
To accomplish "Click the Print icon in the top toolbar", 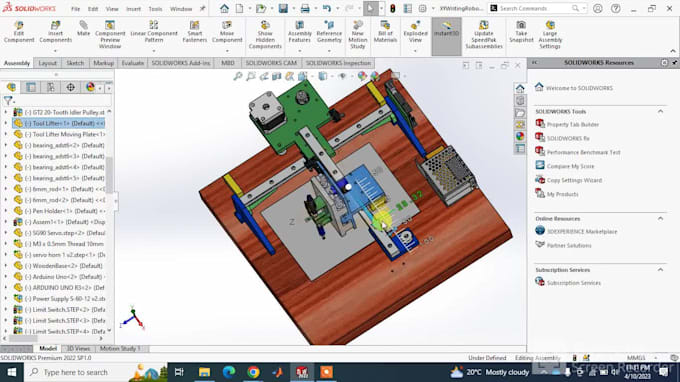I will [x=305, y=8].
